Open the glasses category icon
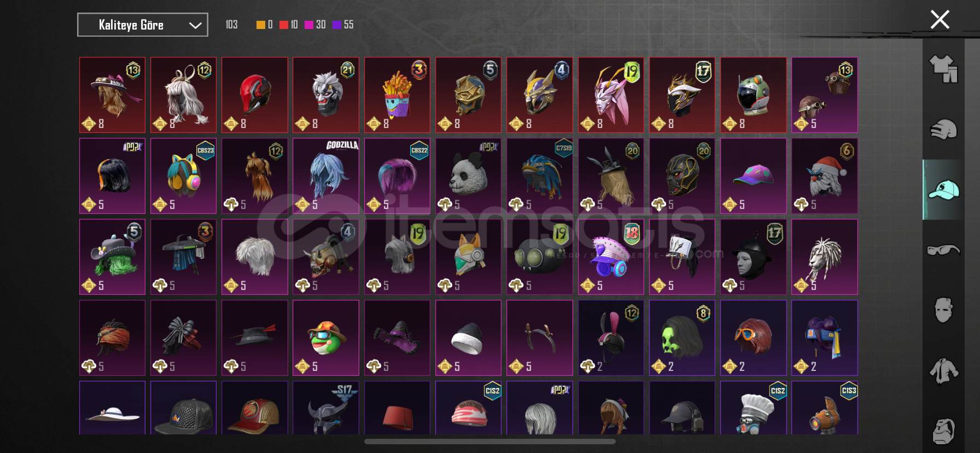Viewport: 980px width, 453px height. coord(943,250)
